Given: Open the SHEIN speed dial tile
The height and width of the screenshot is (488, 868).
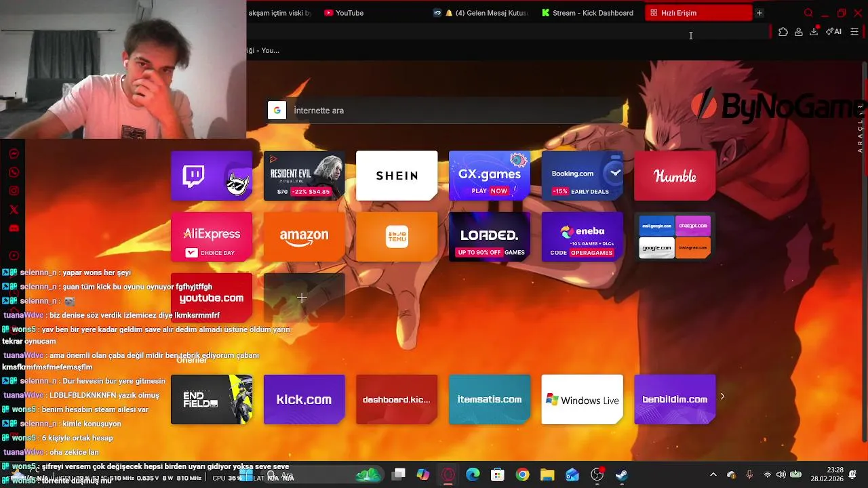Looking at the screenshot, I should click(x=397, y=176).
